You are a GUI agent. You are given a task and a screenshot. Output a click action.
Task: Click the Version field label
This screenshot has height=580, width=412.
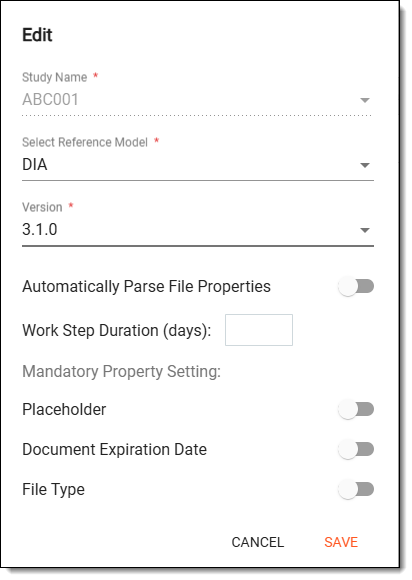(x=42, y=208)
